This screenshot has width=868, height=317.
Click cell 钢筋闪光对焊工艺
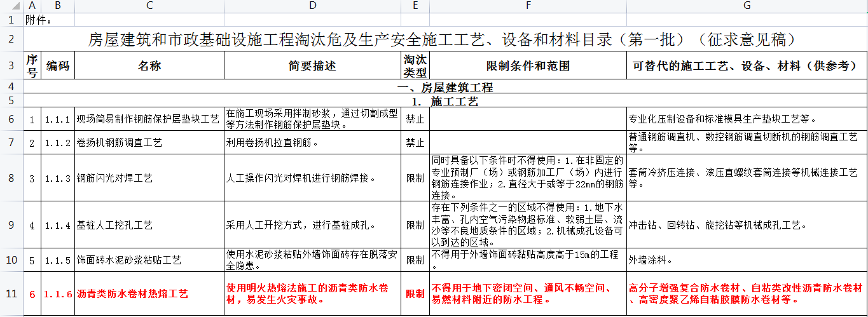(149, 179)
